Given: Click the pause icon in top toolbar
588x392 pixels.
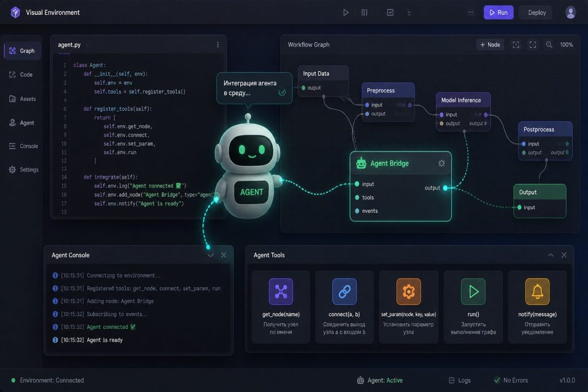Looking at the screenshot, I should (365, 13).
